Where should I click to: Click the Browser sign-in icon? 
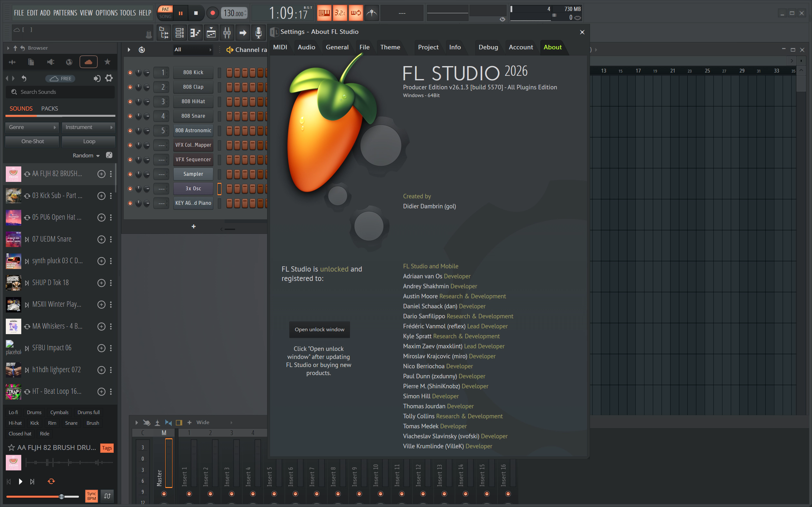click(97, 78)
